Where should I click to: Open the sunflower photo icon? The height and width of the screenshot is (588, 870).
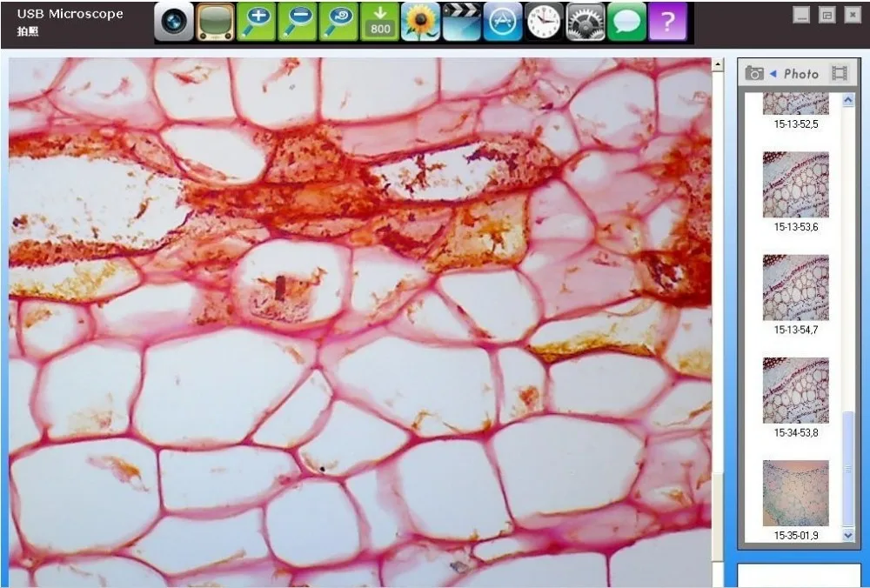[x=420, y=23]
